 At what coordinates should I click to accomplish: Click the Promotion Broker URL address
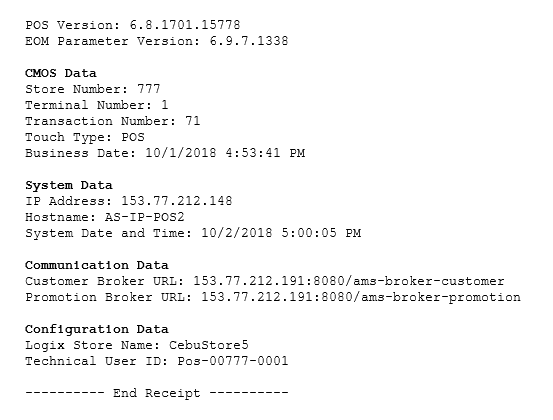pos(361,297)
